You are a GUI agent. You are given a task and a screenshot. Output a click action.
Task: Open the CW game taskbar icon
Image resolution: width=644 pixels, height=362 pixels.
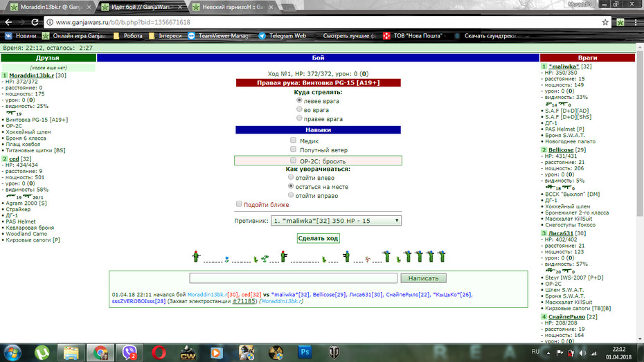point(188,353)
